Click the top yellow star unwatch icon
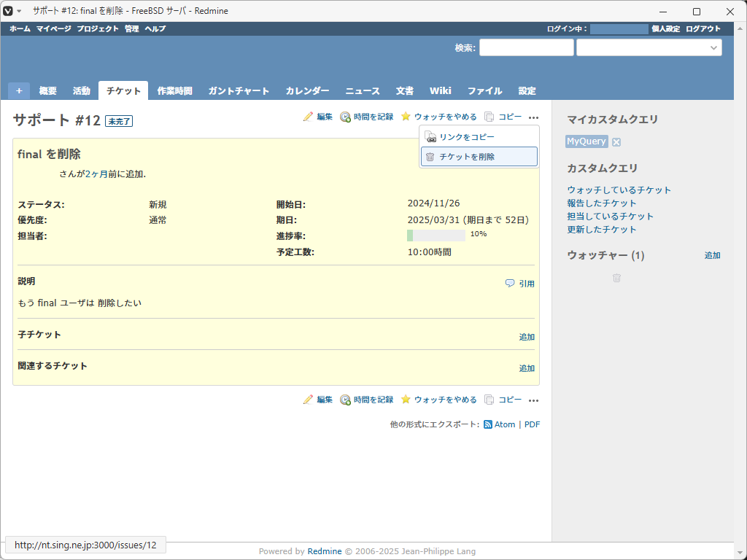The image size is (747, 560). (x=406, y=116)
